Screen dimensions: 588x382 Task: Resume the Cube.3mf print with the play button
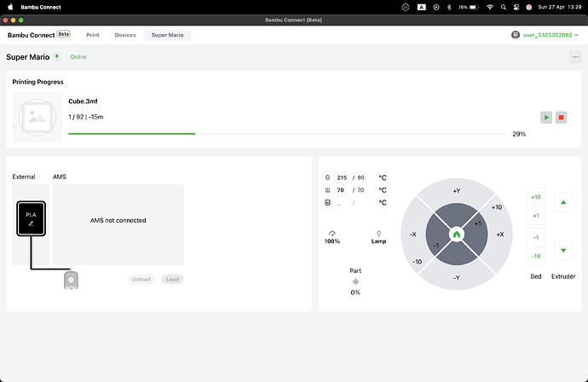click(x=546, y=118)
